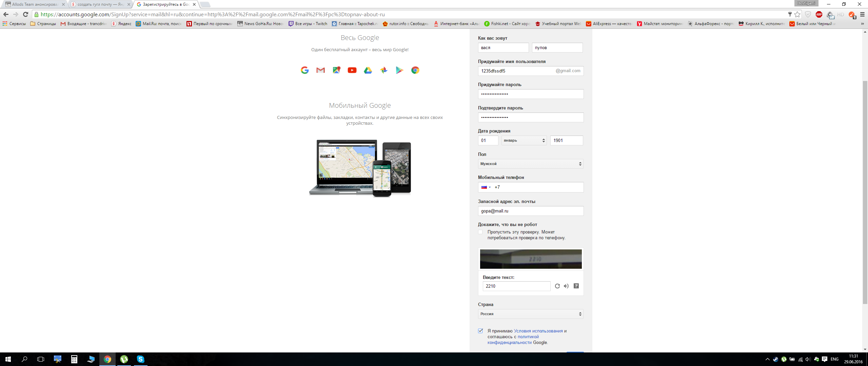The height and width of the screenshot is (366, 868).
Task: Open the birth month dropdown январь
Action: [524, 140]
